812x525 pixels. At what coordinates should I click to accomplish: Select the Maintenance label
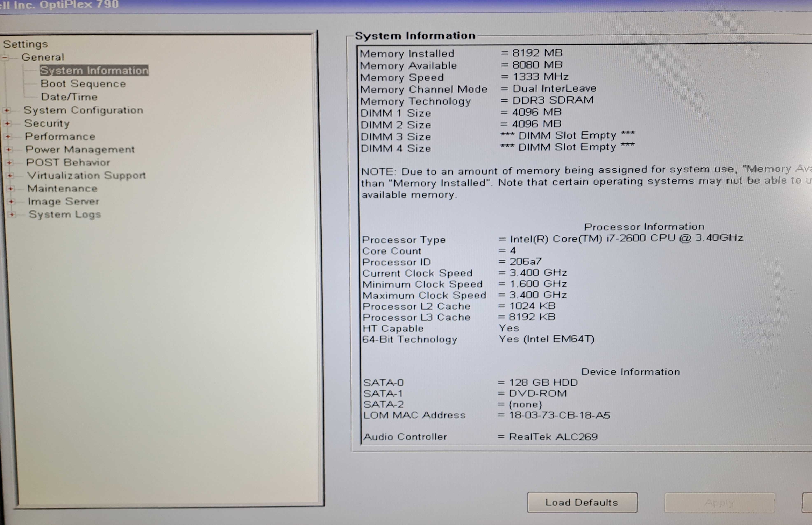[x=62, y=189]
